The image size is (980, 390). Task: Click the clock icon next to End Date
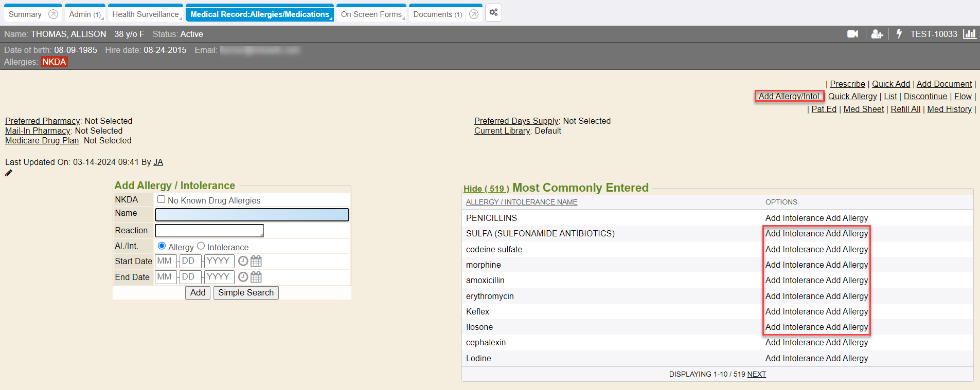click(x=243, y=277)
